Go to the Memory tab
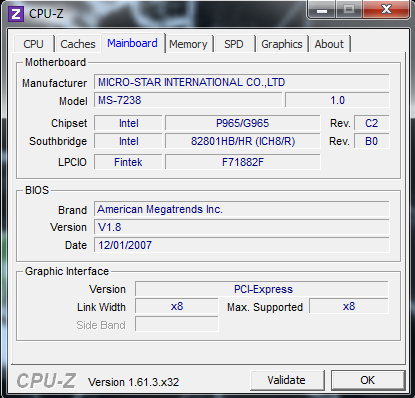Image resolution: width=415 pixels, height=398 pixels. [x=188, y=44]
